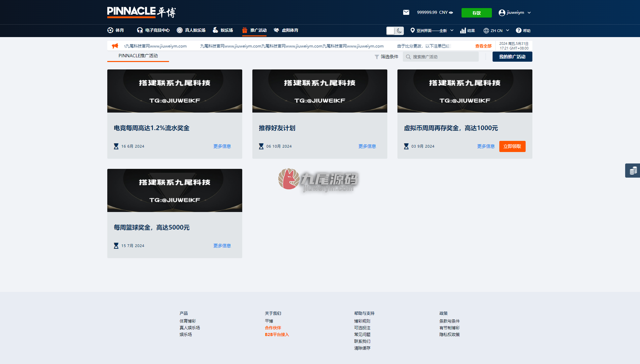The image size is (640, 364).
Task: Click the filter funnel icon
Action: [x=377, y=57]
